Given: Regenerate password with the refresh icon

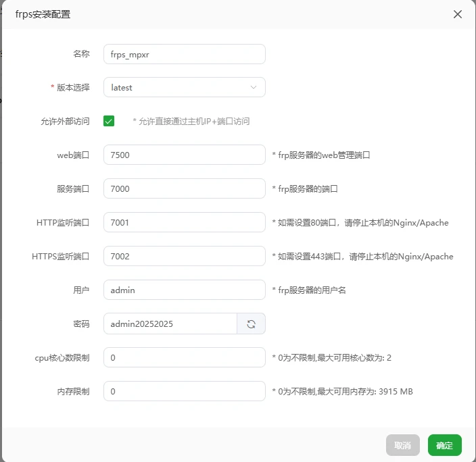Looking at the screenshot, I should click(x=251, y=324).
